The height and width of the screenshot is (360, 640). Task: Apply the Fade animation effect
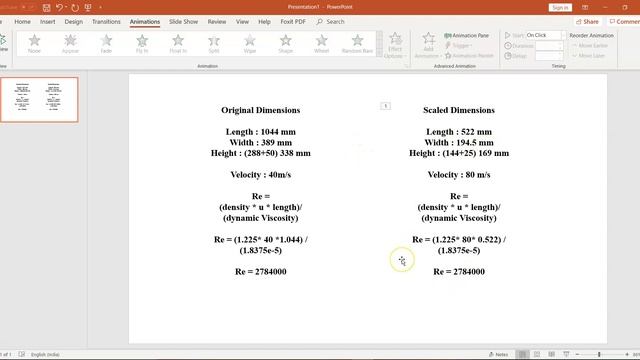[106, 44]
